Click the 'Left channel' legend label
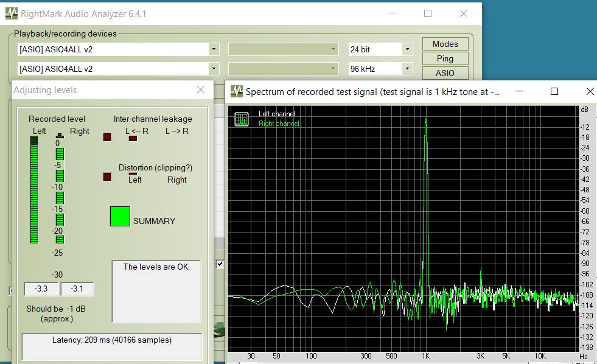The width and height of the screenshot is (597, 364). (277, 114)
